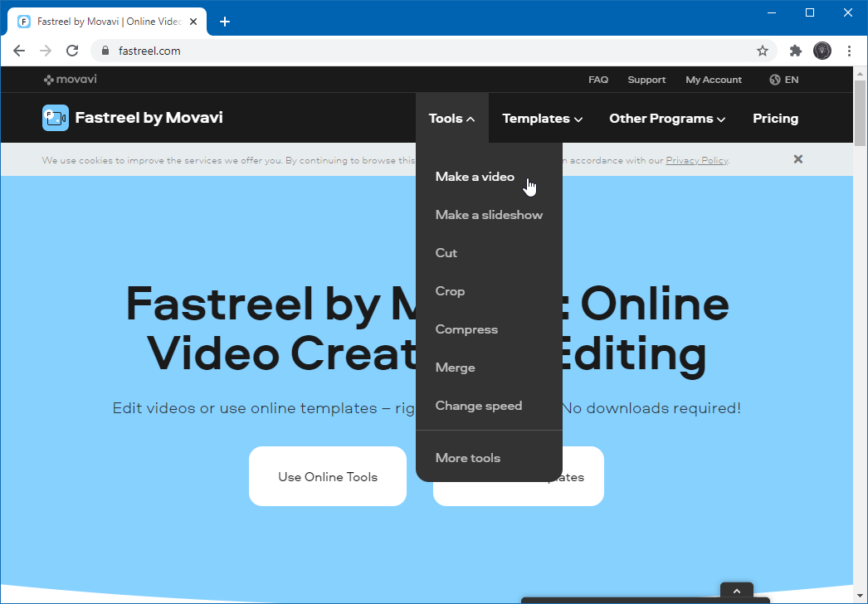Open More tools from the menu

pos(468,458)
